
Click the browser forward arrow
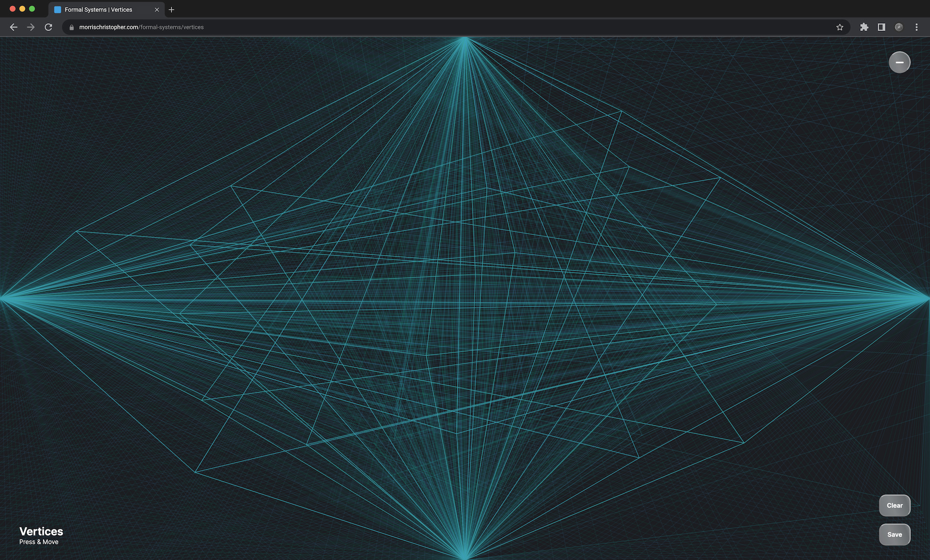(31, 27)
